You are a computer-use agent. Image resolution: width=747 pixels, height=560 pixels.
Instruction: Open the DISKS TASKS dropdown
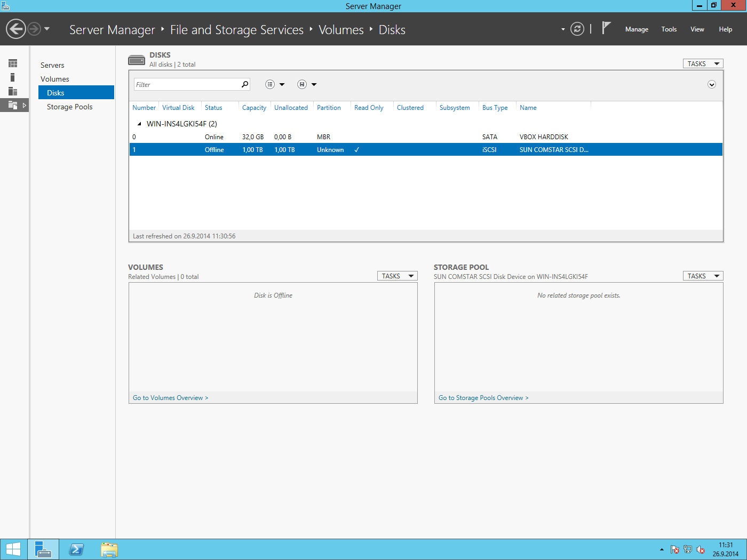[x=703, y=63]
